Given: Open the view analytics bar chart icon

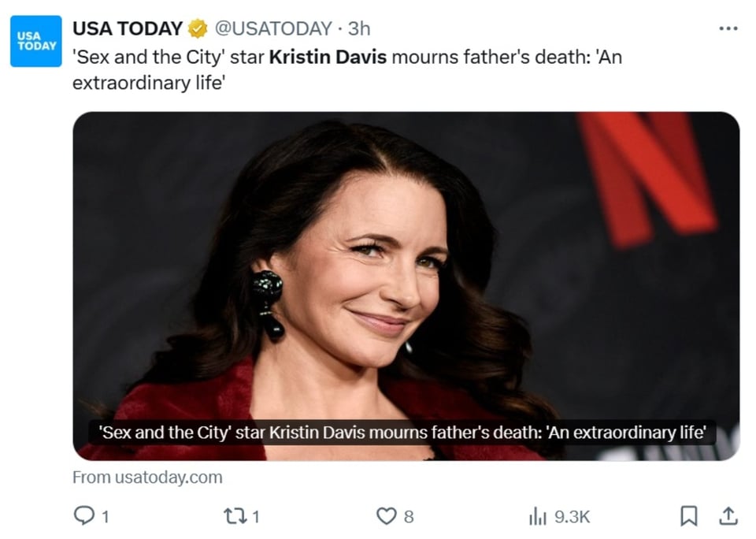Looking at the screenshot, I should pyautogui.click(x=538, y=516).
